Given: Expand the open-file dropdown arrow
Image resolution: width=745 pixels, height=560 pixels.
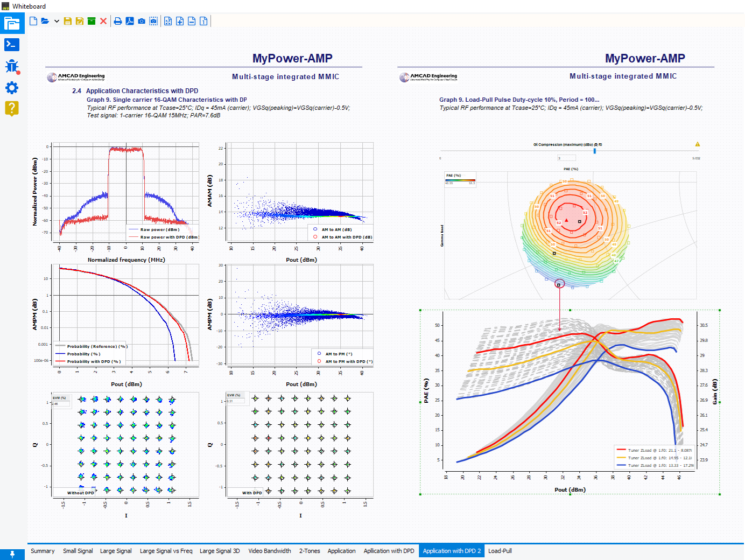Looking at the screenshot, I should [57, 22].
